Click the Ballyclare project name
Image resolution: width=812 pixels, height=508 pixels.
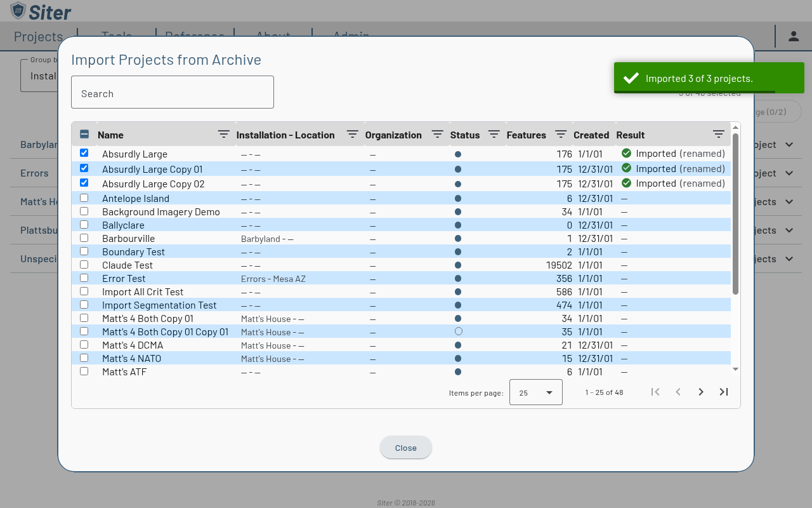(x=123, y=225)
